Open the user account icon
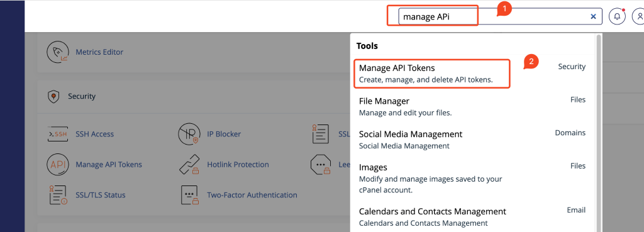The image size is (644, 232). (639, 16)
